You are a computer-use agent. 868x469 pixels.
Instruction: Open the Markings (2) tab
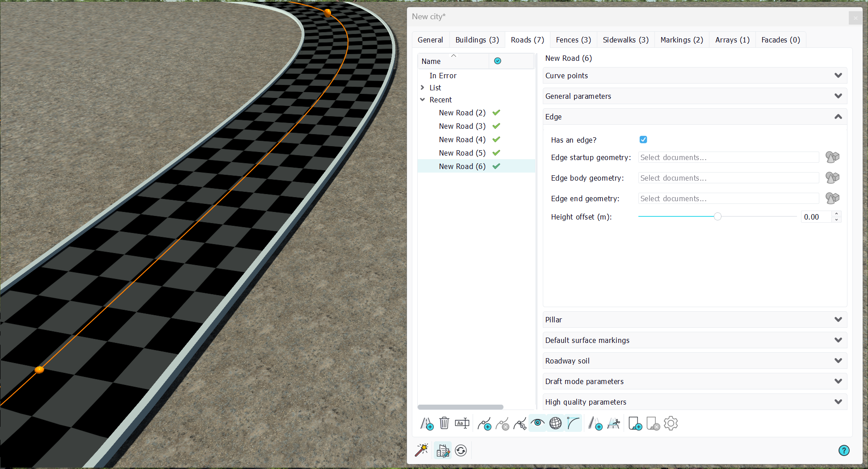tap(682, 40)
